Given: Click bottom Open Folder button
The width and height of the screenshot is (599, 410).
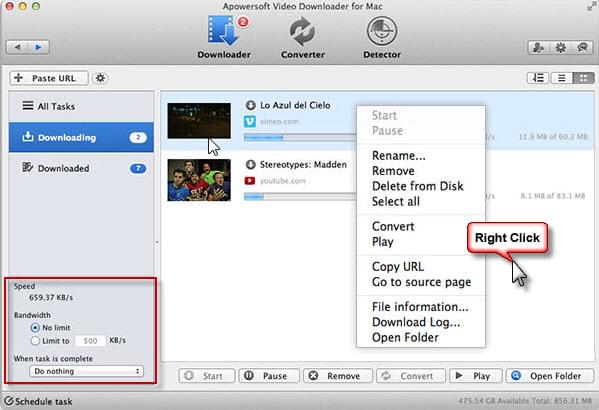Looking at the screenshot, I should coord(550,376).
